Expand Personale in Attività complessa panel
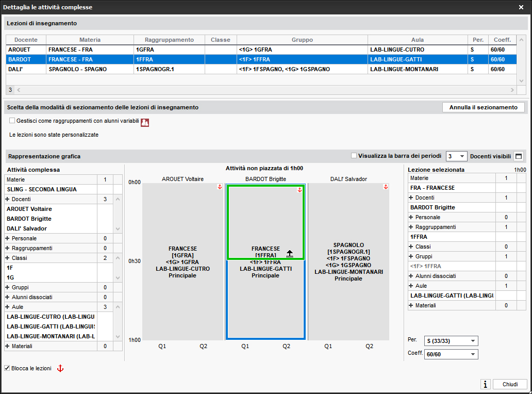 tap(7, 239)
